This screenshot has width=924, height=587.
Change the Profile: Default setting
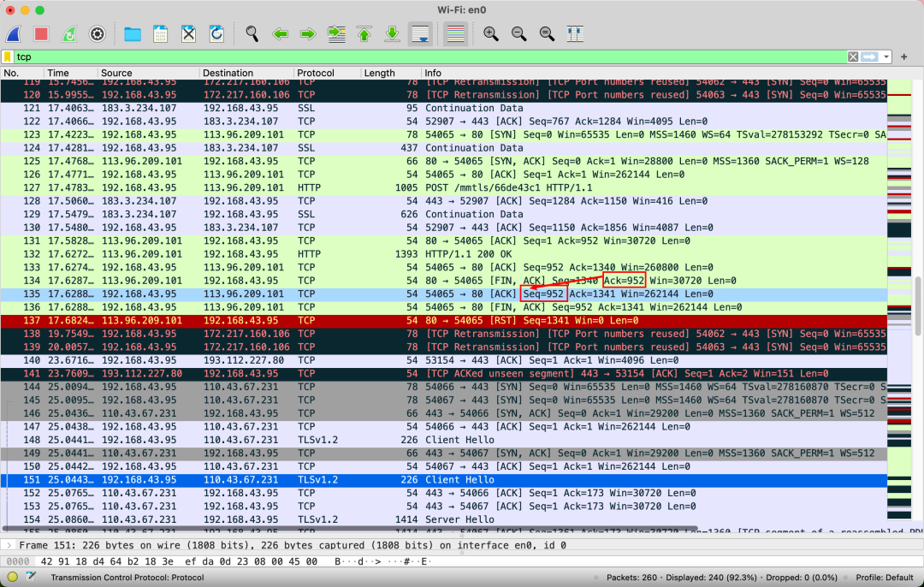pyautogui.click(x=884, y=578)
